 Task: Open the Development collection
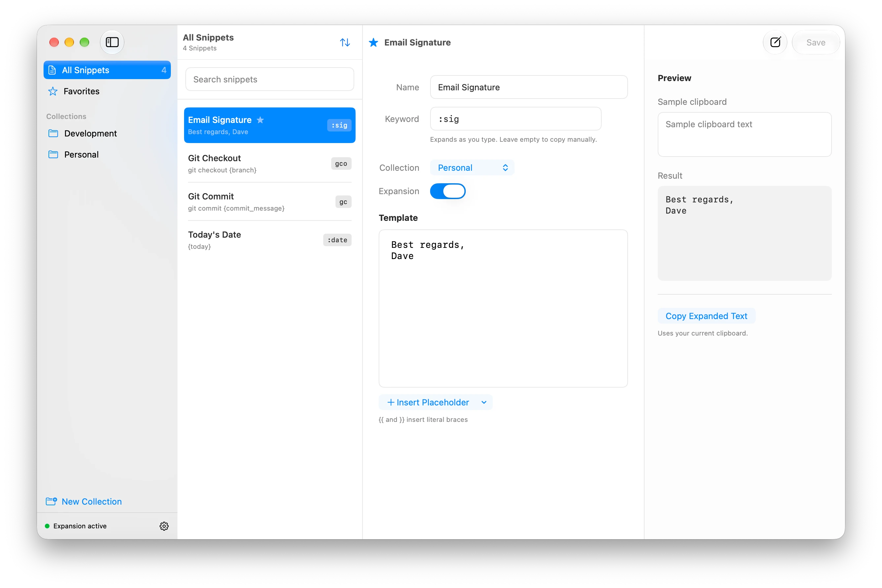point(107,133)
